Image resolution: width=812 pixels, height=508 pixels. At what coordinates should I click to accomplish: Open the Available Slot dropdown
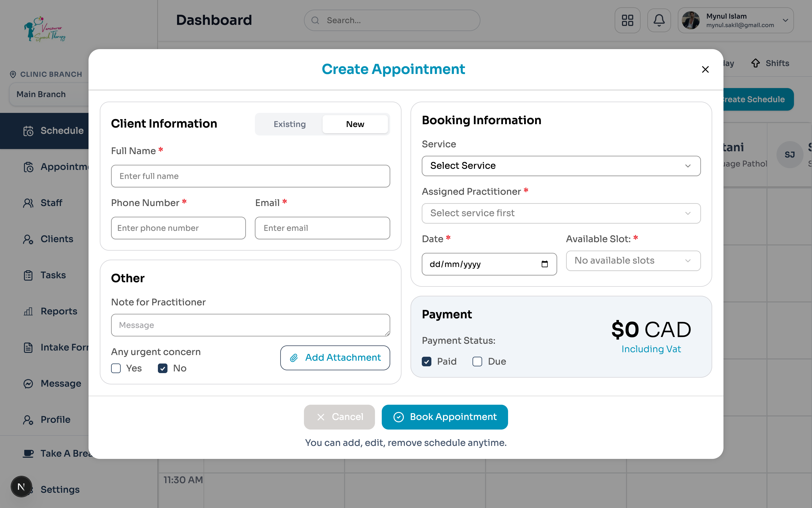coord(633,261)
